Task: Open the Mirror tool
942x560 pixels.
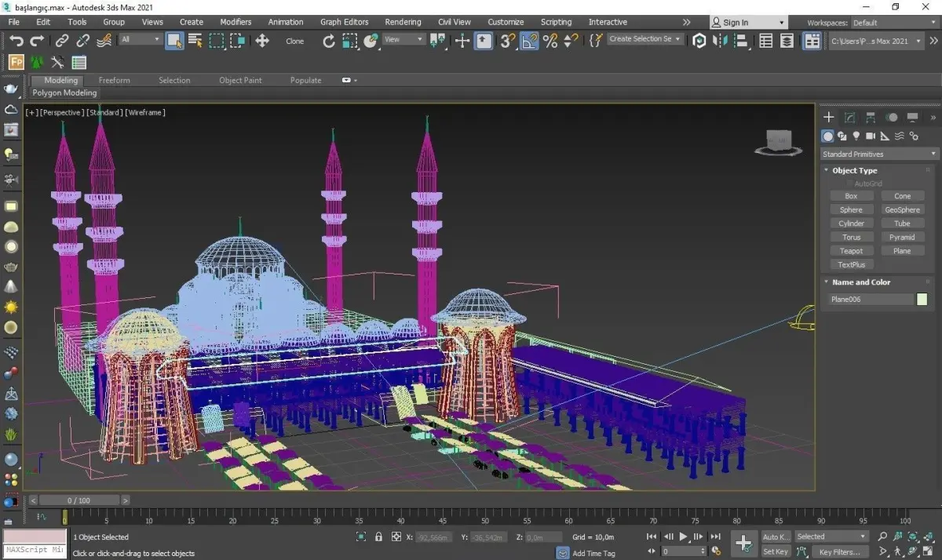Action: click(x=720, y=41)
